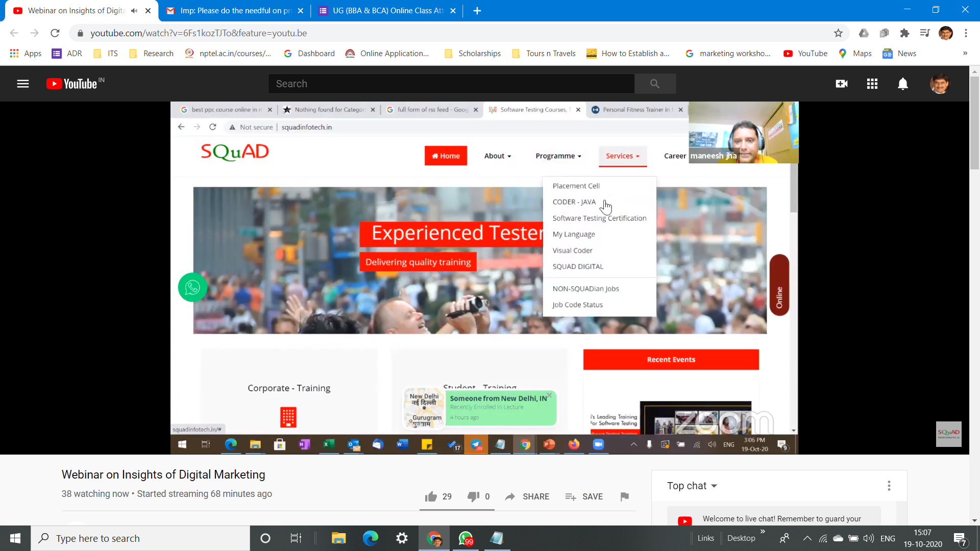This screenshot has width=980, height=551.
Task: Open the Chrome profile avatar
Action: [946, 33]
